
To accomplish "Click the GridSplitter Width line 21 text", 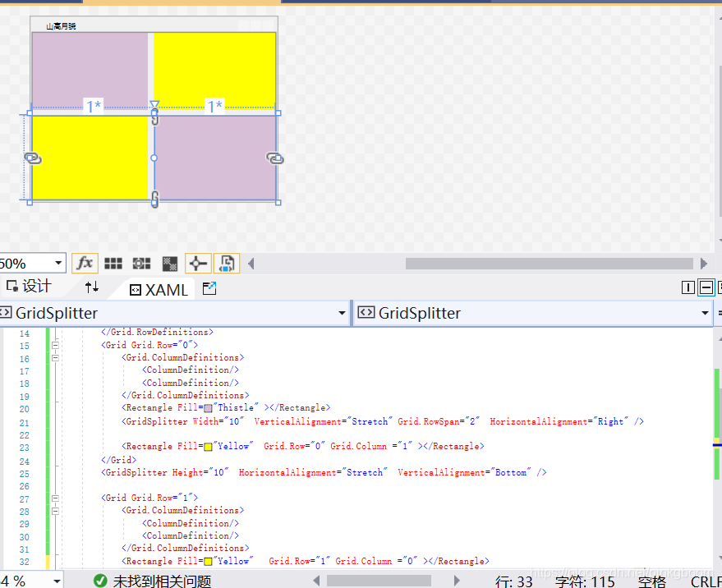I will pyautogui.click(x=383, y=421).
